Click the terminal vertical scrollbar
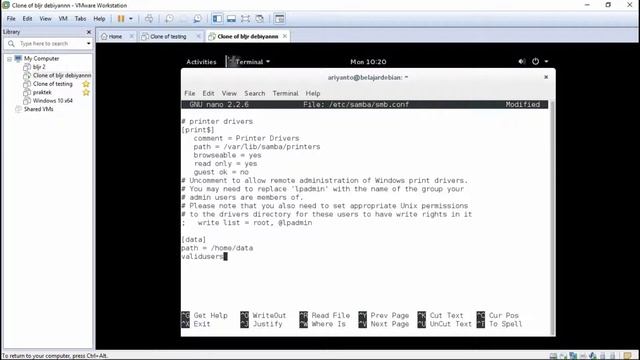Screen dimensions: 640x360 [552, 217]
